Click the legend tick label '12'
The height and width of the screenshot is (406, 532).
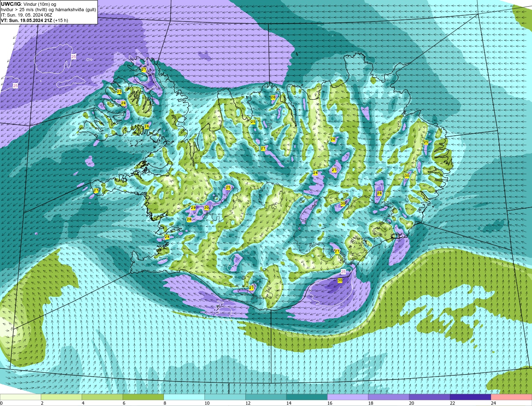pos(248,403)
